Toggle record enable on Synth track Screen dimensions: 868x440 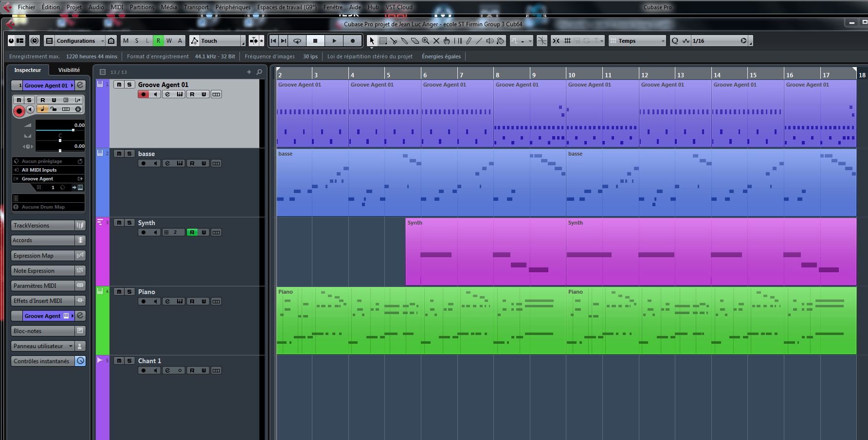144,232
